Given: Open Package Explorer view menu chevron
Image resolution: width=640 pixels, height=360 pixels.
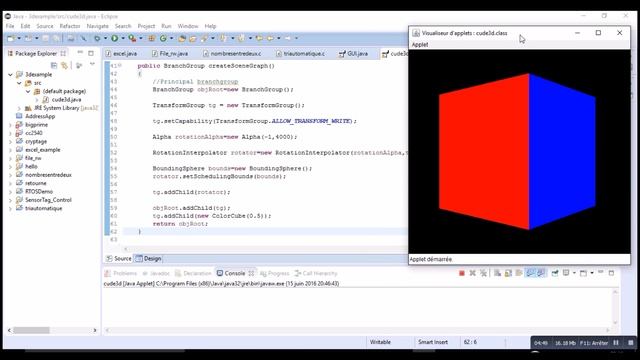Looking at the screenshot, I should click(92, 65).
